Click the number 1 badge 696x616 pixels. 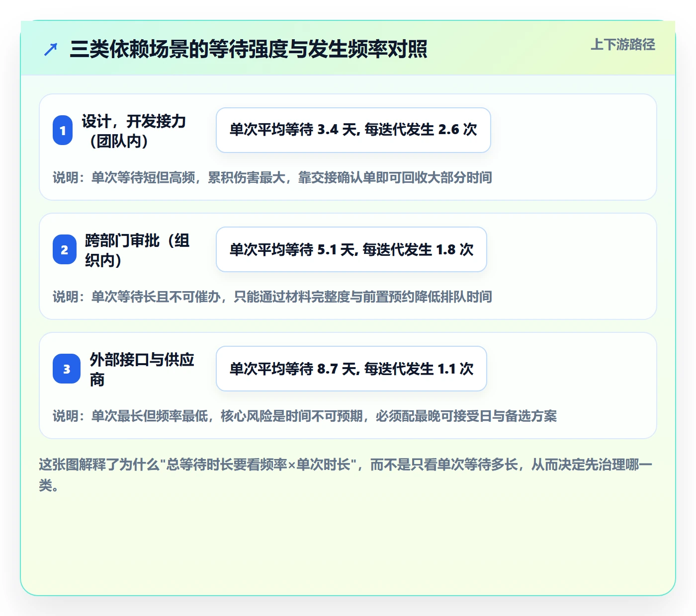coord(63,130)
